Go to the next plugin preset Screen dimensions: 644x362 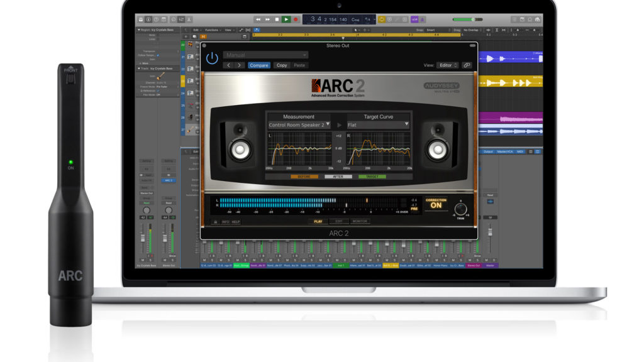[x=240, y=65]
